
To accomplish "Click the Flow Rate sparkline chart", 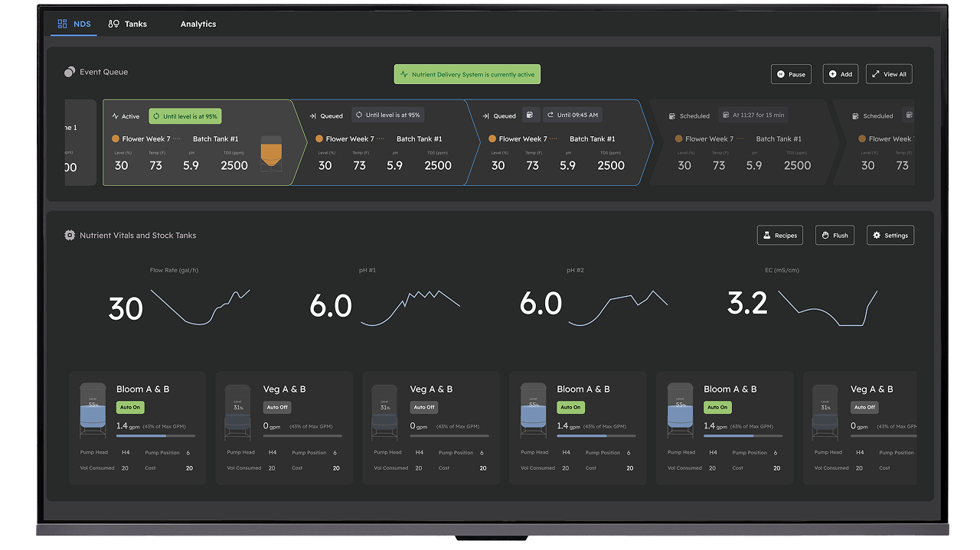I will click(x=201, y=308).
